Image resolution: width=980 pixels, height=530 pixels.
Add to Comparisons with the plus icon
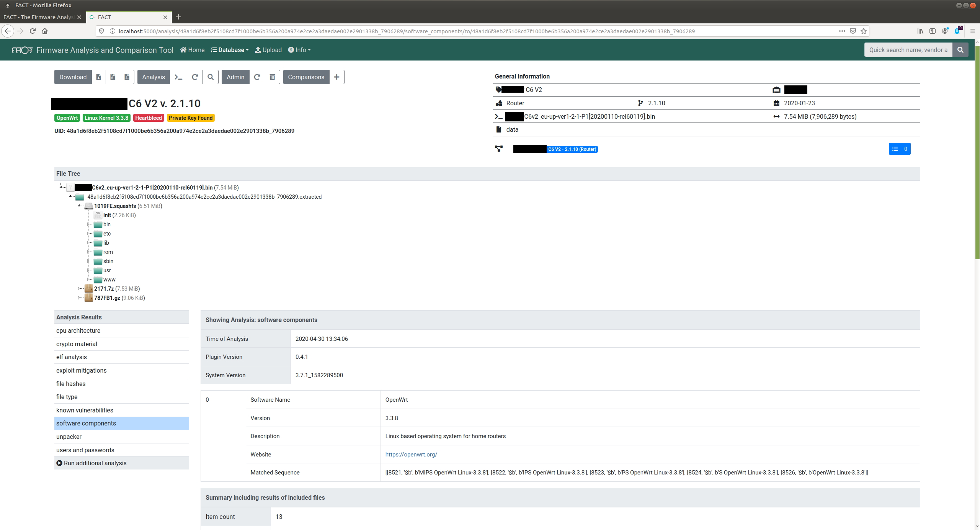(336, 77)
